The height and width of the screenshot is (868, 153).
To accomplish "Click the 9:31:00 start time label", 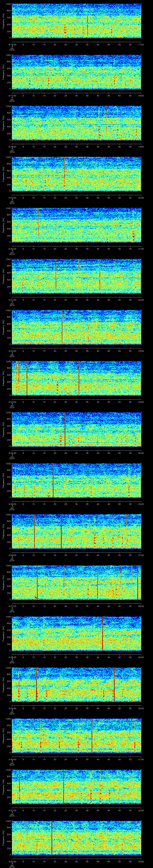I will 12,810.
